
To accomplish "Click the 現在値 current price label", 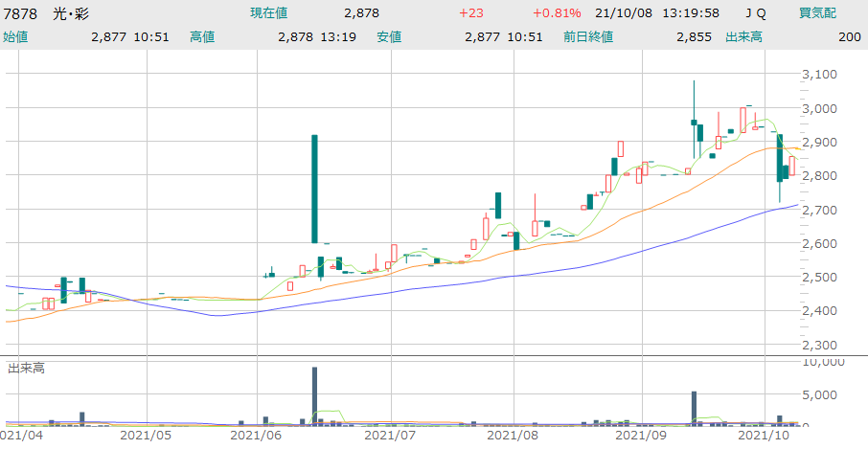I will pos(269,13).
